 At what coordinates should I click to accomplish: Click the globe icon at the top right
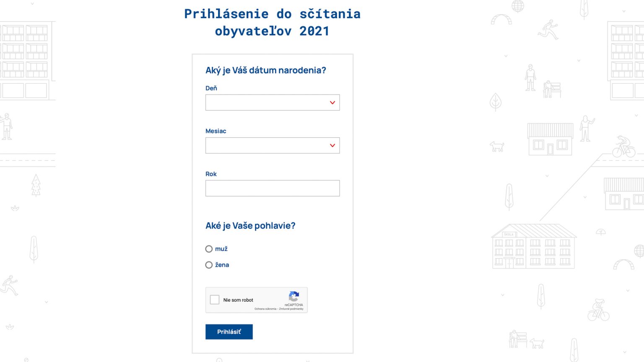point(518,6)
